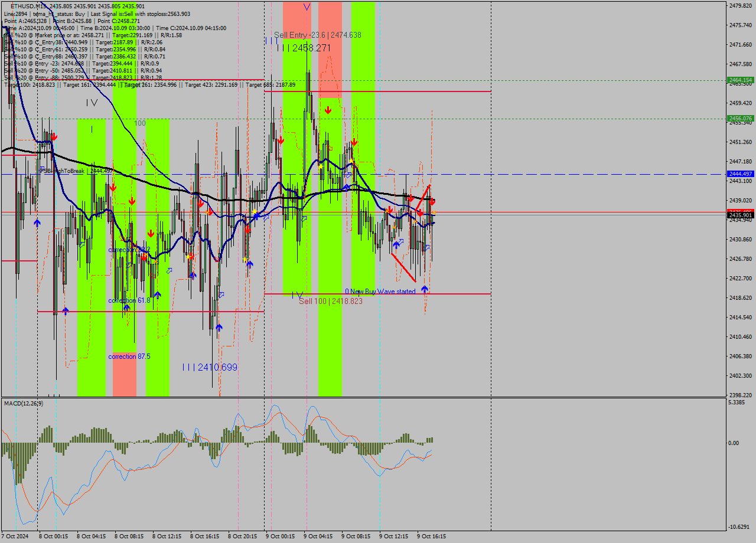Click the 8 Oct 08:15 time label
The width and height of the screenshot is (756, 543).
(x=129, y=537)
